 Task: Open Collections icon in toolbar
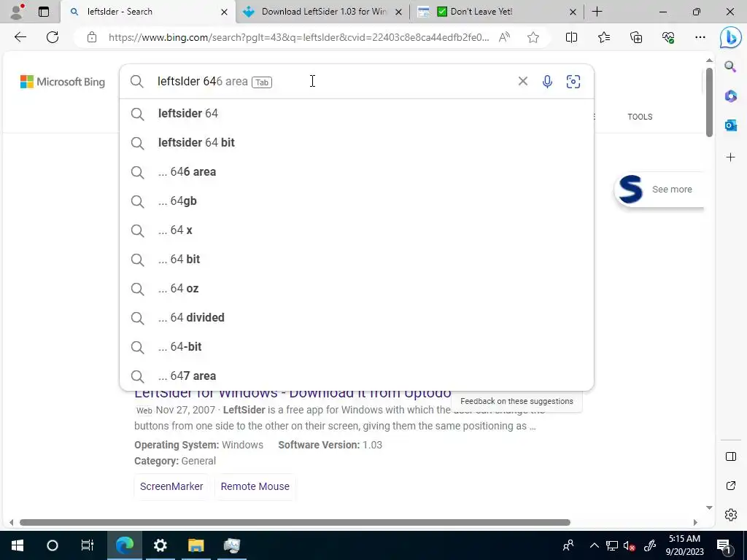click(x=636, y=37)
